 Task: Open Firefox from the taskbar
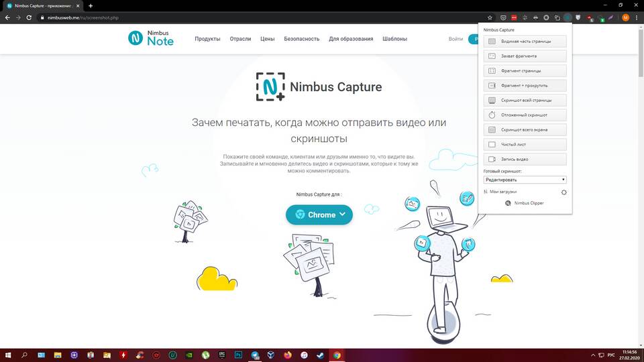(288, 355)
